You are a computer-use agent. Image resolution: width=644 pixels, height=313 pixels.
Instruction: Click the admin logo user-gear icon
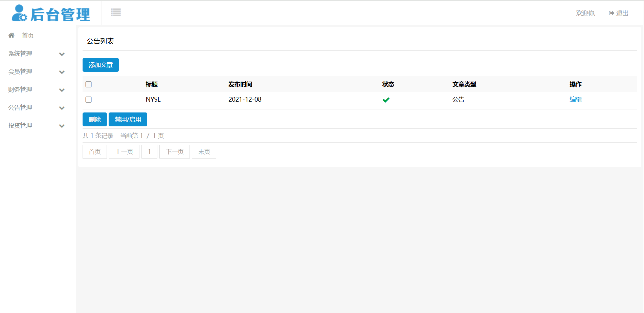click(x=19, y=14)
